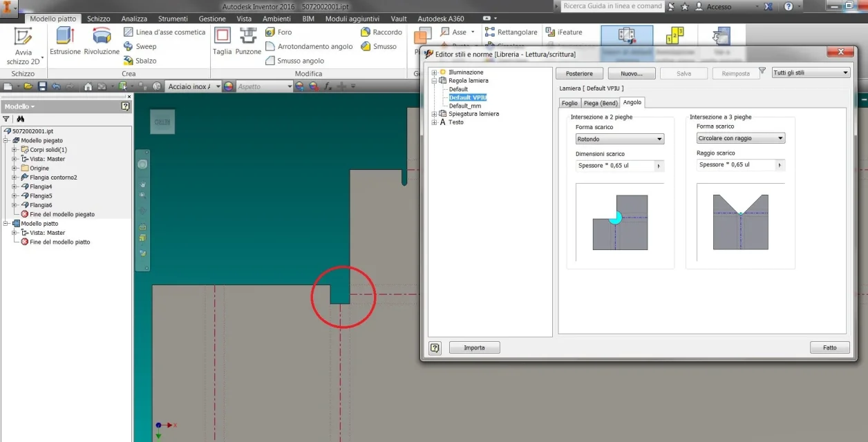Select the Foro tool
868x442 pixels.
[x=279, y=32]
